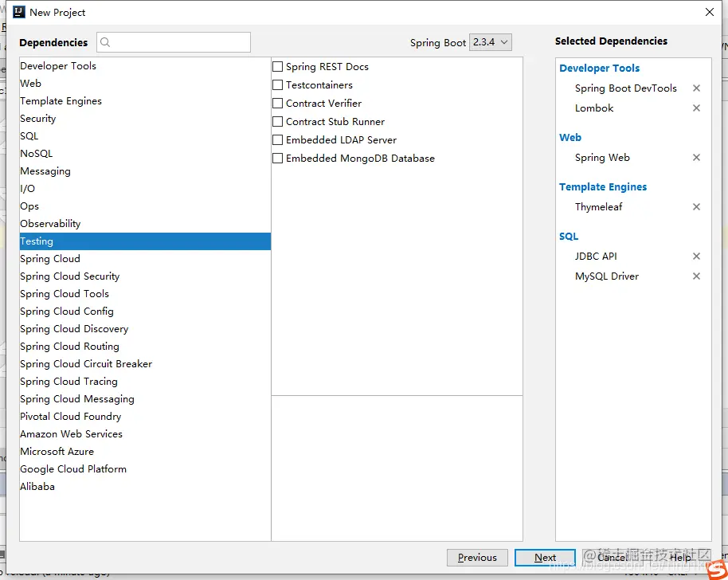Open the Spring Boot version dropdown
Screen dimensions: 728x580
click(x=491, y=42)
